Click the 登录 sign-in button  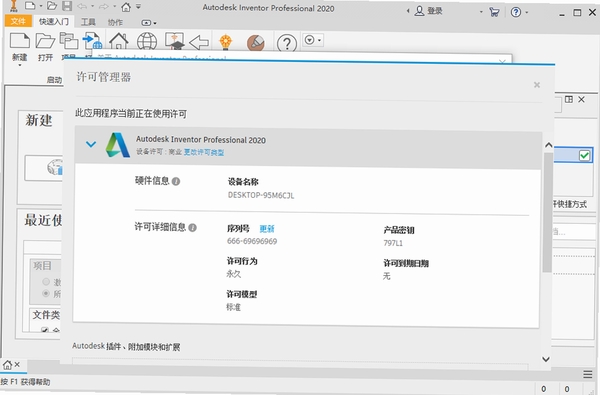429,11
